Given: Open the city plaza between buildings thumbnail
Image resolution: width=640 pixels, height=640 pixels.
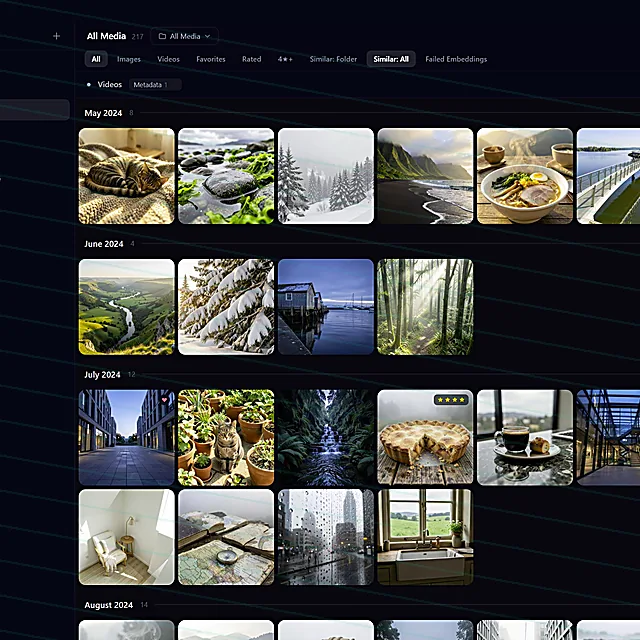Looking at the screenshot, I should [x=127, y=438].
